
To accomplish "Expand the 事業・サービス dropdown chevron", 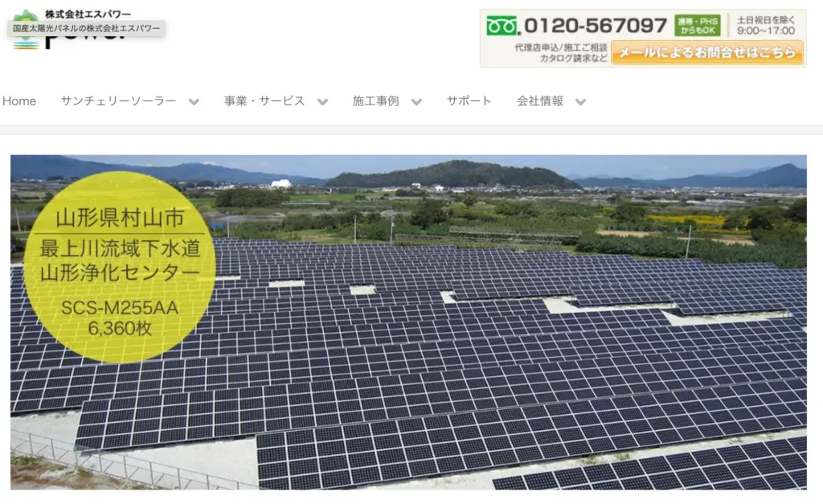I will (x=323, y=102).
